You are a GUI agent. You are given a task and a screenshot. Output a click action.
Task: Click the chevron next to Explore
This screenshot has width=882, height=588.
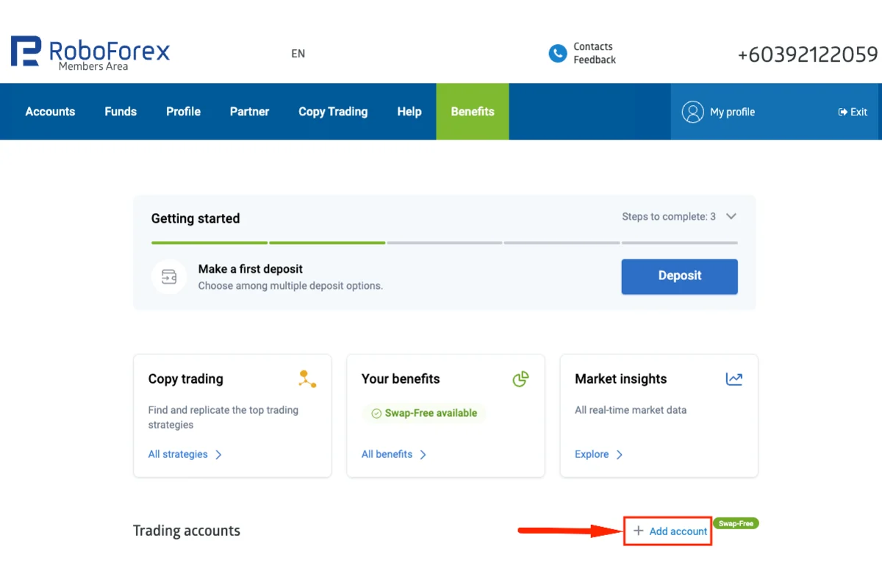coord(619,454)
